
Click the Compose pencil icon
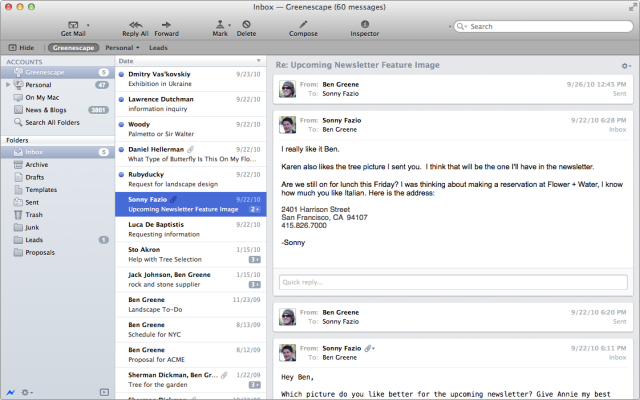[303, 25]
